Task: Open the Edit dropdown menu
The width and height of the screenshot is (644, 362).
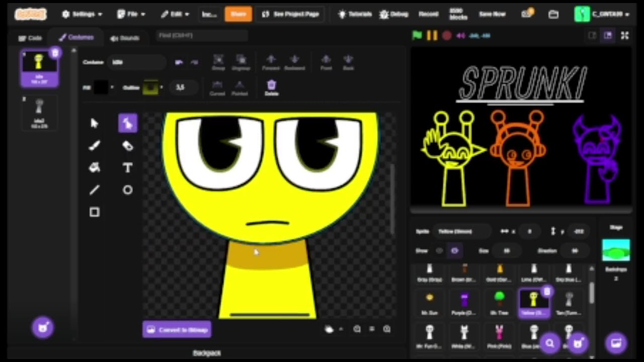Action: [x=175, y=14]
